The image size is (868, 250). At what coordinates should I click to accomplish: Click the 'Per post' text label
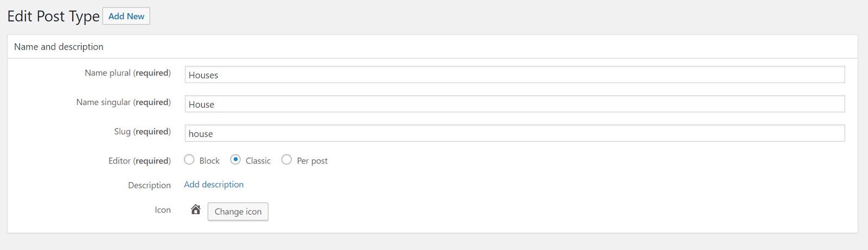[312, 161]
